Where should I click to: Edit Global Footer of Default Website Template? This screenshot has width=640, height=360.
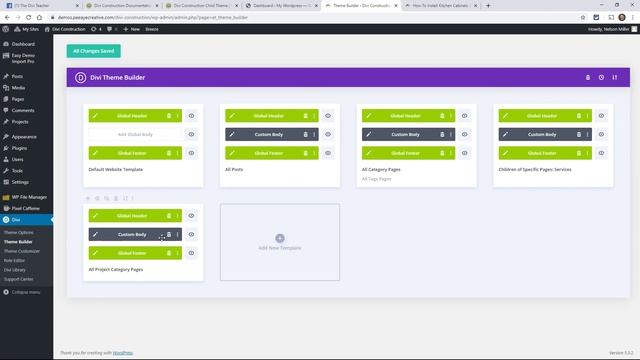(95, 153)
